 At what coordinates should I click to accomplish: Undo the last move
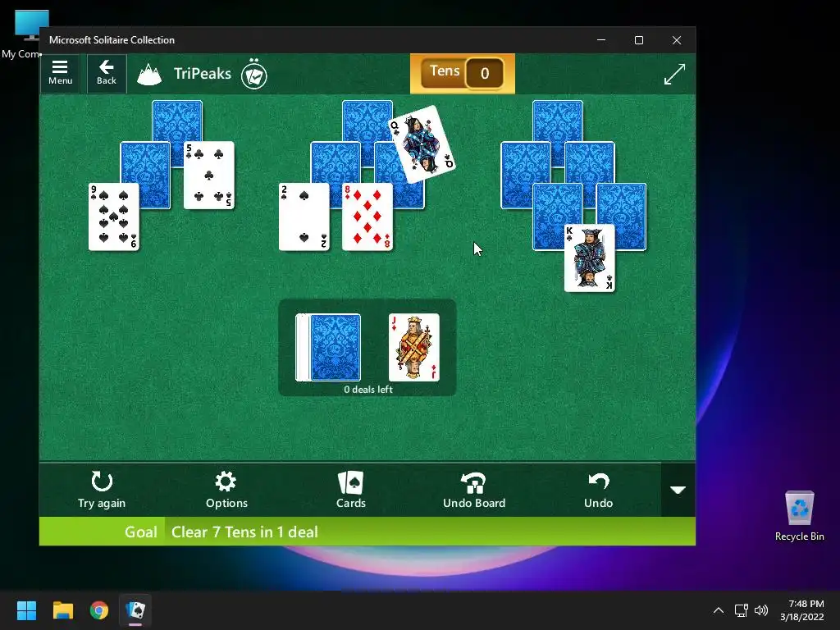598,490
